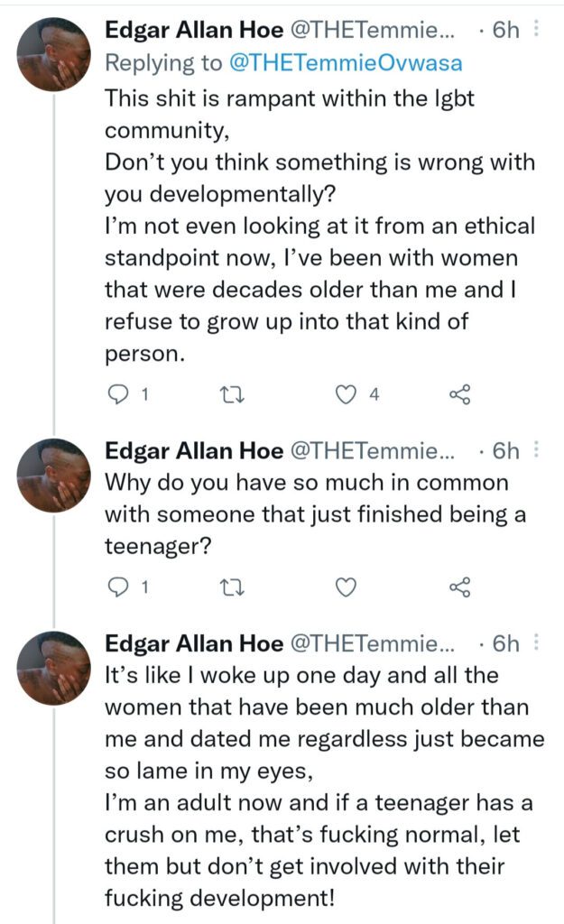This screenshot has width=564, height=924.
Task: Open more options menu on second tweet
Action: (538, 450)
